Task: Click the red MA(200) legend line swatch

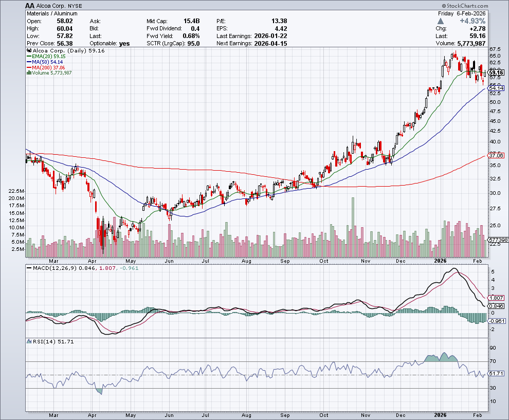Action: [29, 67]
